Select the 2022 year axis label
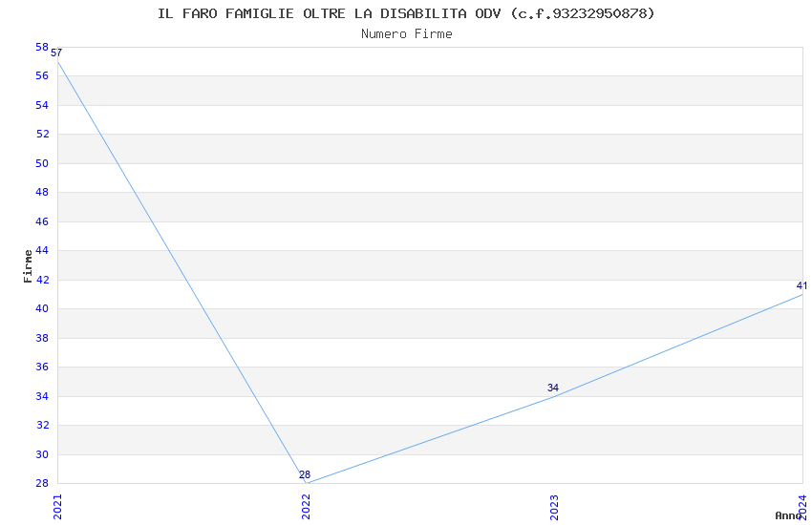812x525 pixels. 306,507
